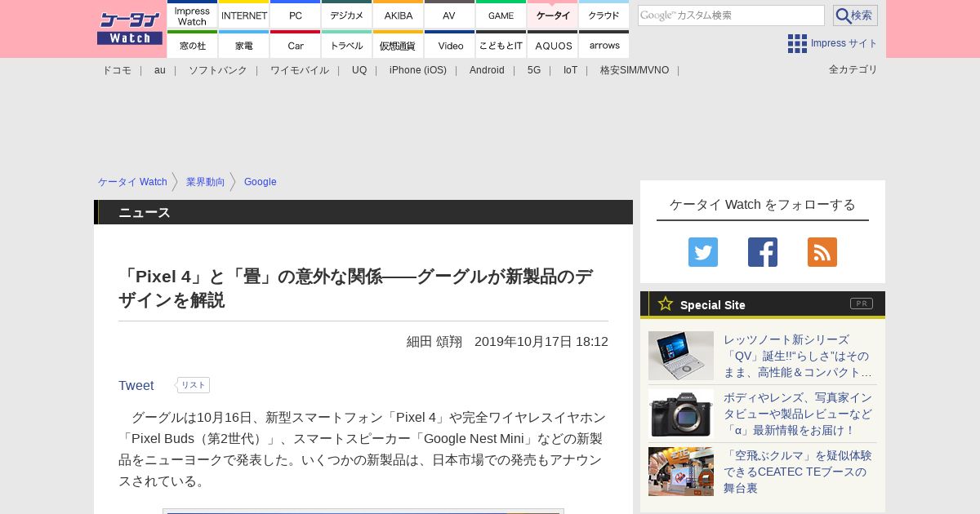Select the ケータイ tab
Image resolution: width=980 pixels, height=514 pixels.
tap(553, 15)
